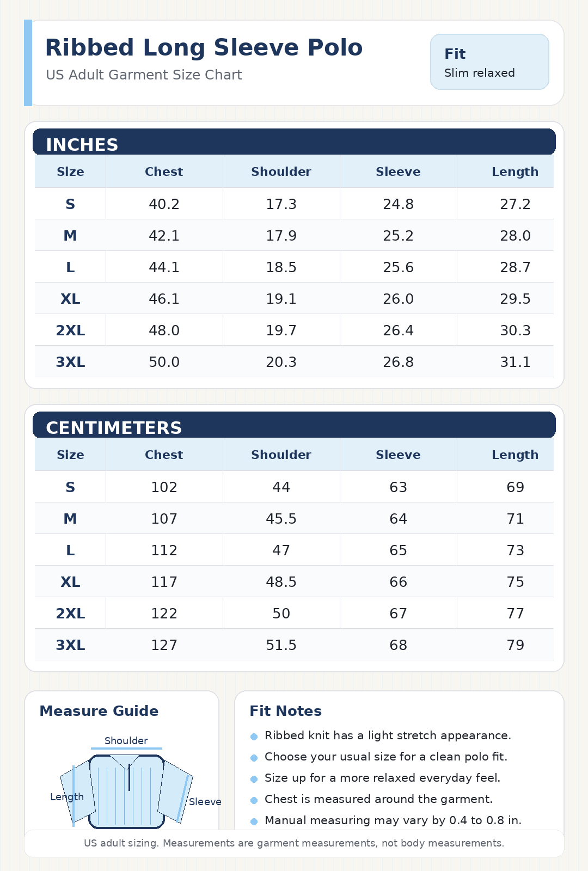
Task: Click the Length label left of shirt diagram
Action: [67, 797]
